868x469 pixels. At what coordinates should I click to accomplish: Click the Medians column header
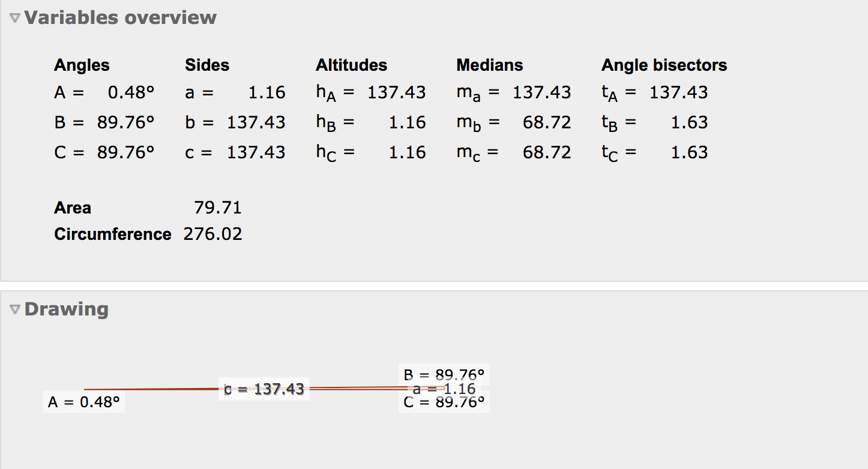pyautogui.click(x=489, y=65)
